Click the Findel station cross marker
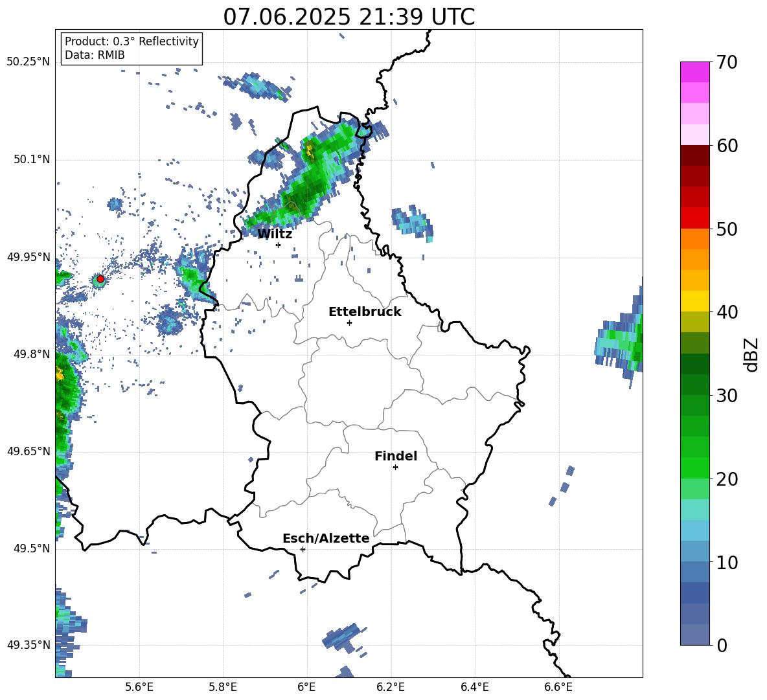 [395, 468]
